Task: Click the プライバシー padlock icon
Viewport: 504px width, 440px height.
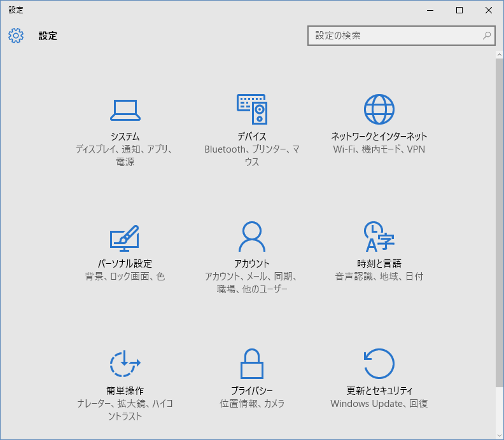Action: 252,364
